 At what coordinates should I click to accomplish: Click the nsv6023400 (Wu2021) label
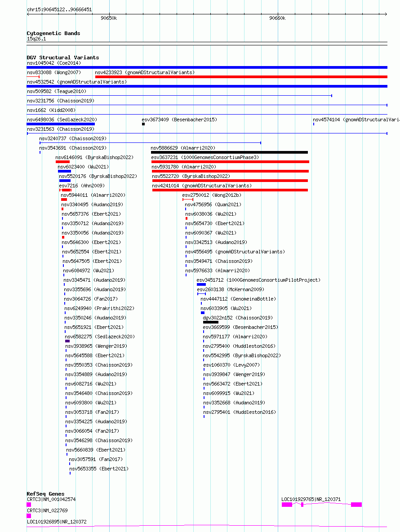[84, 167]
